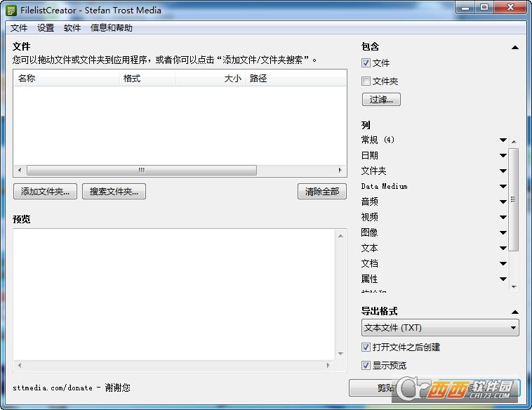Viewport: 532px width, 410px height.
Task: Close the FilelistCreator window
Action: [x=510, y=8]
